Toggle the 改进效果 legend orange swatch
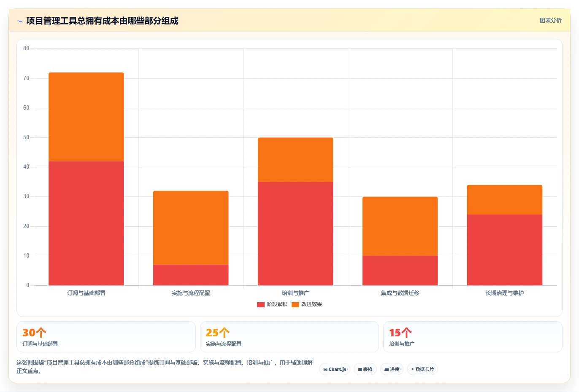This screenshot has width=579, height=392. pyautogui.click(x=295, y=304)
